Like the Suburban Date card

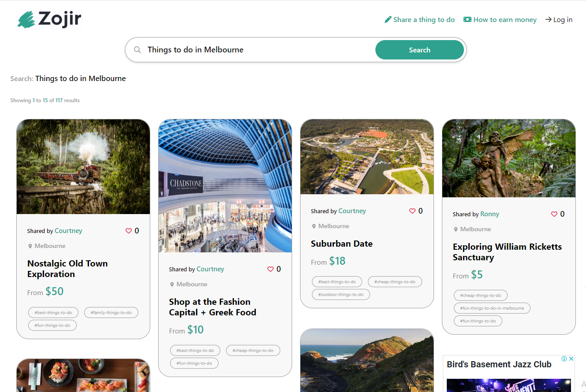coord(412,211)
